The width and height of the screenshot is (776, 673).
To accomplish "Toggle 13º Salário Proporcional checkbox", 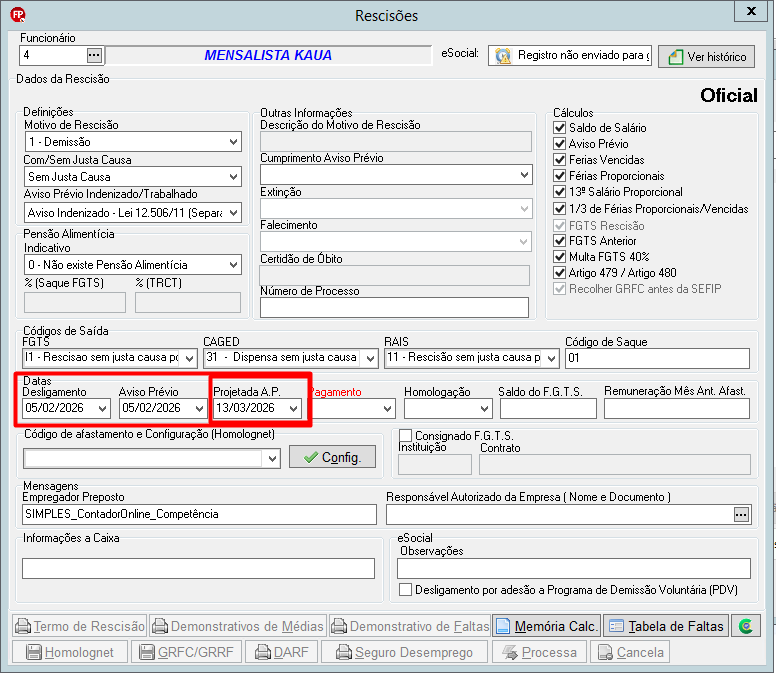I will pos(560,192).
